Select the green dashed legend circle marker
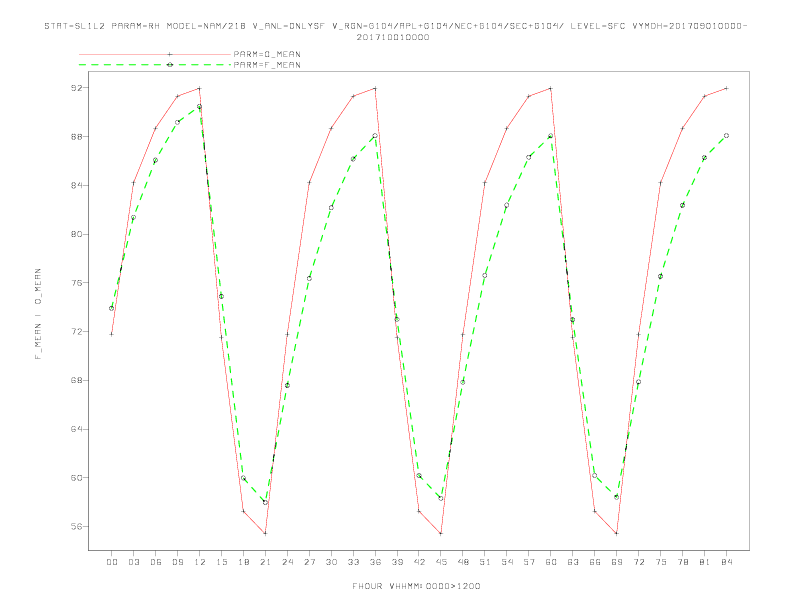The height and width of the screenshot is (612, 792). click(x=170, y=65)
